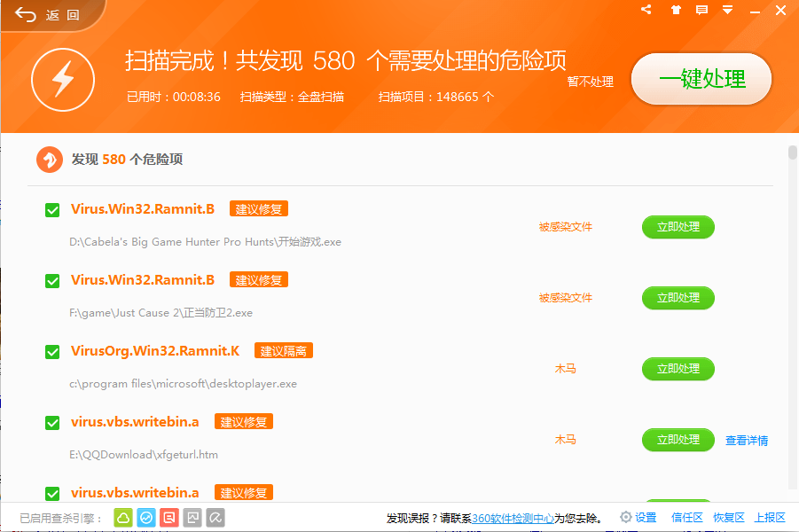The image size is (799, 532).
Task: Close the 360 scan window
Action: pyautogui.click(x=780, y=10)
